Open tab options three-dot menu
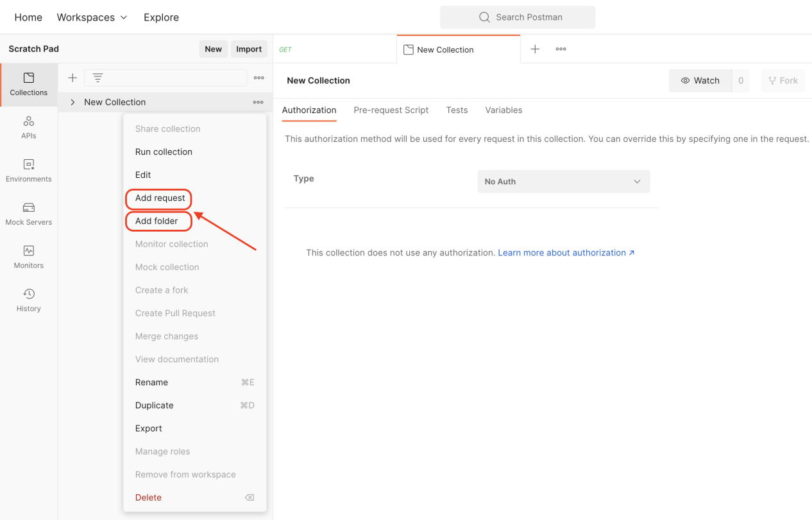812x520 pixels. (x=561, y=49)
